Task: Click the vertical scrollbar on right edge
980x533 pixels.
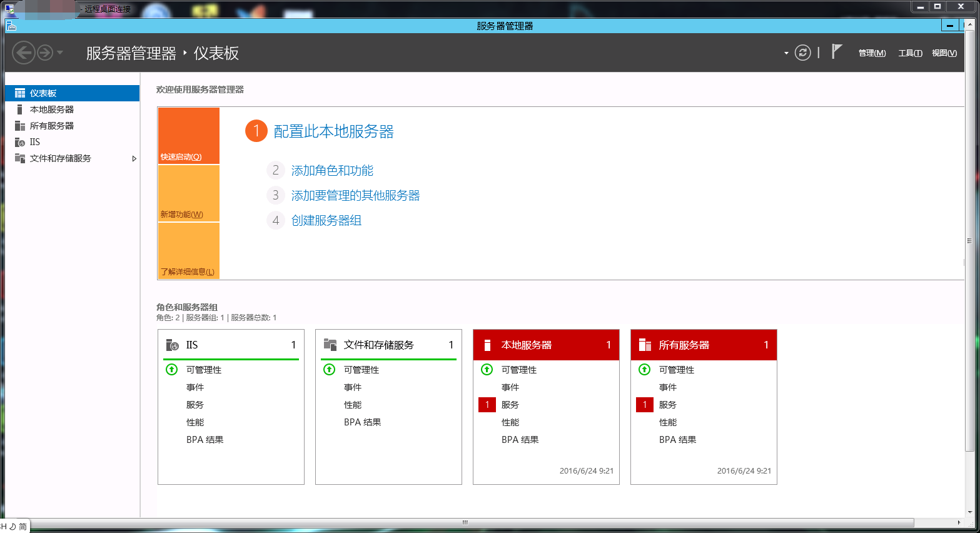Action: (970, 241)
